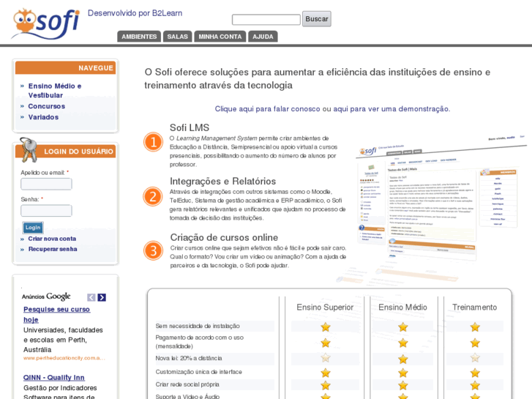Click Ensino Médio star for Customização única de interface
Viewport: 532px width, 399px height.
403,373
